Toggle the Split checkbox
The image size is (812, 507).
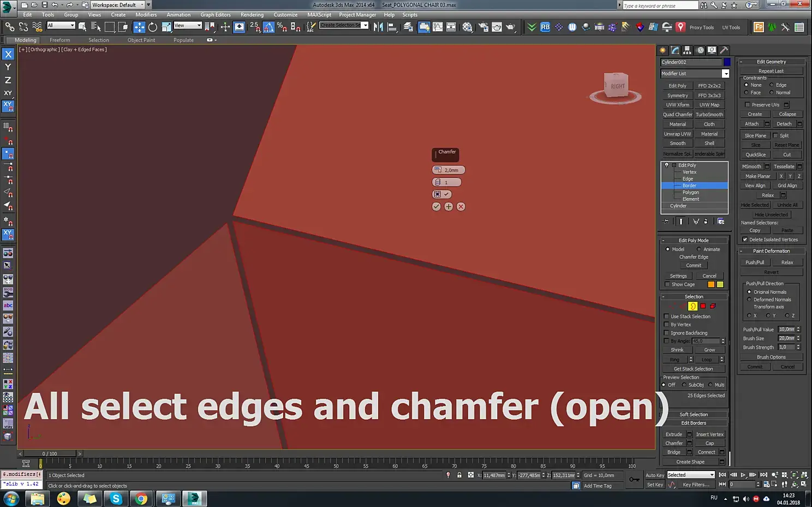point(775,135)
